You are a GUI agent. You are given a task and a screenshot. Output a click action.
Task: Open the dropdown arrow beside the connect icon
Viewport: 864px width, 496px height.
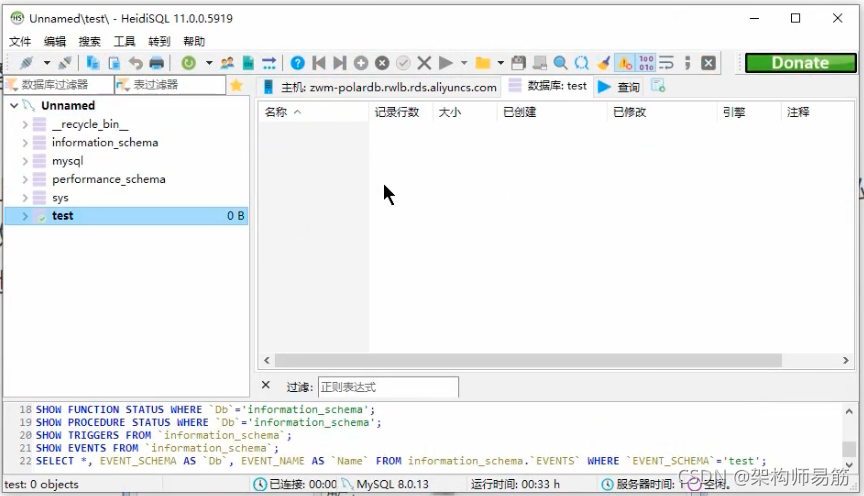[47, 63]
